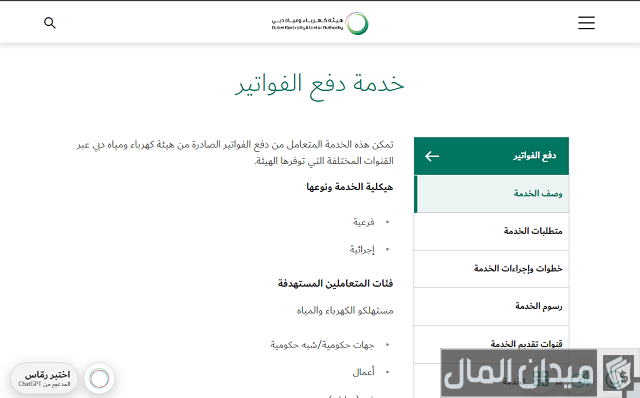This screenshot has height=398, width=640.
Task: Open the search magnifier icon
Action: [50, 23]
